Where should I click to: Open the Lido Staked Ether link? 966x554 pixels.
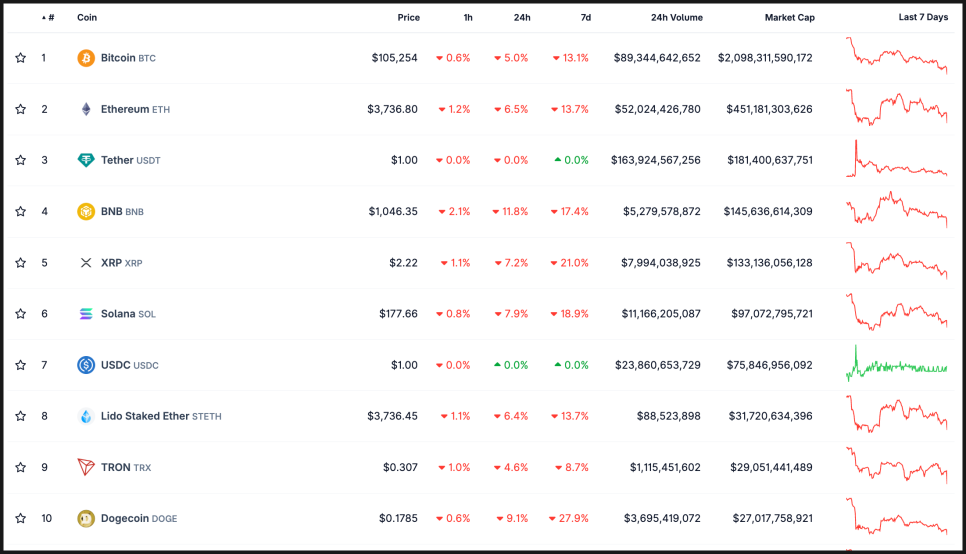(x=145, y=416)
